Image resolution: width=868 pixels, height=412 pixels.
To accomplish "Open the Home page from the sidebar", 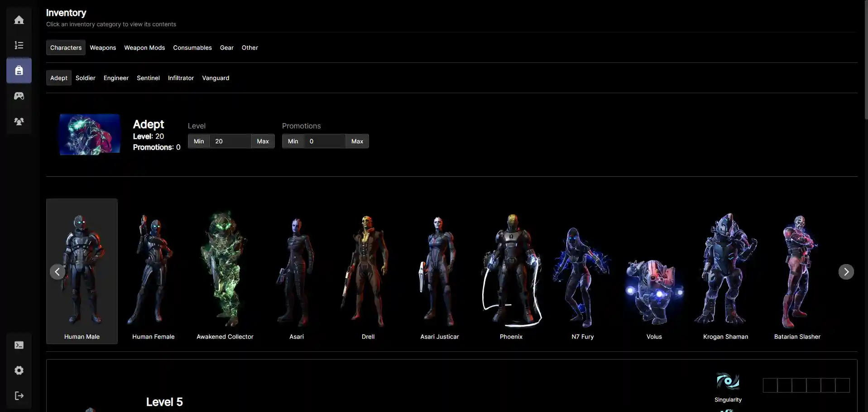I will coord(19,20).
